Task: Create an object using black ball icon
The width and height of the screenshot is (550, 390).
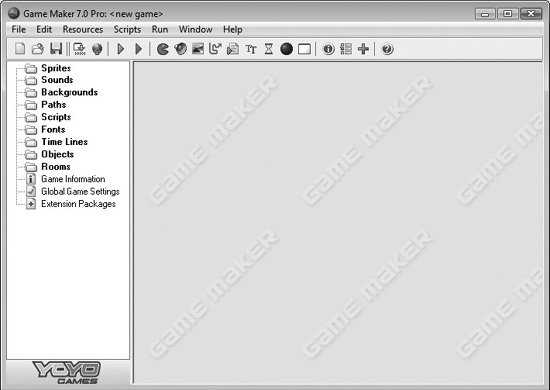Action: coord(286,49)
